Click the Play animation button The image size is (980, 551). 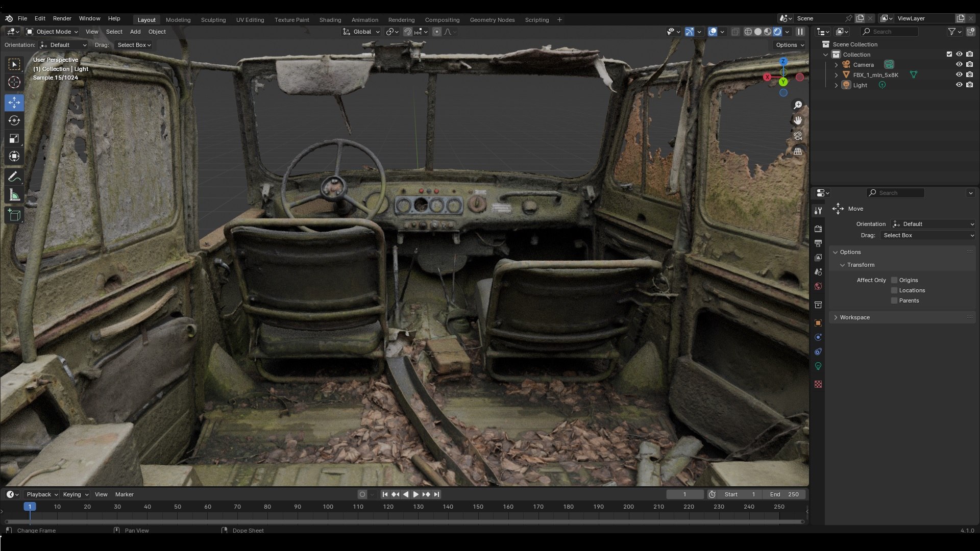click(415, 494)
